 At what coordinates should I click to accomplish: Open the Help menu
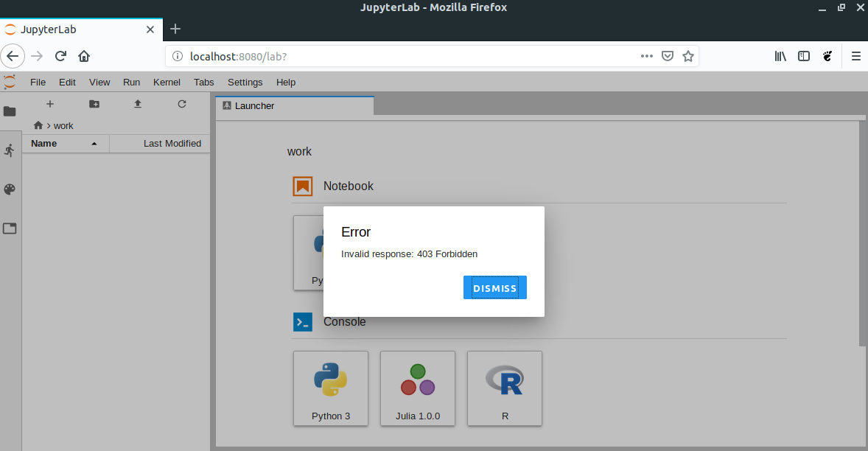point(286,83)
